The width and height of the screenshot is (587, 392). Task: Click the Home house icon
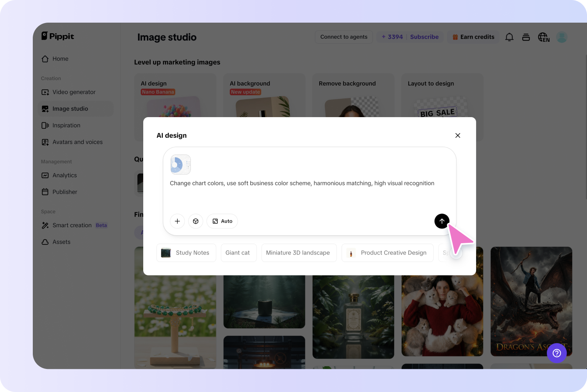point(45,59)
